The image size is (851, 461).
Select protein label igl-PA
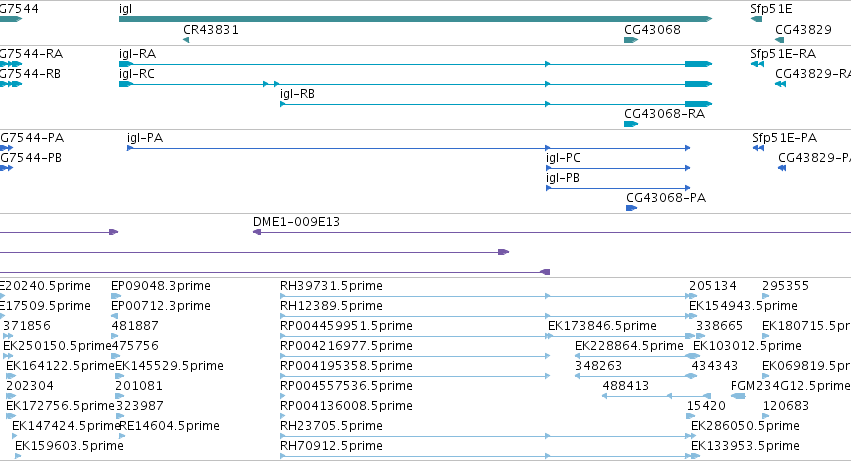pyautogui.click(x=145, y=138)
